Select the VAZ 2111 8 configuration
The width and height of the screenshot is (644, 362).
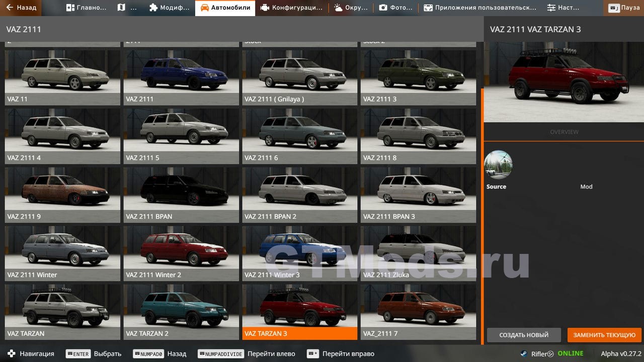click(x=419, y=136)
